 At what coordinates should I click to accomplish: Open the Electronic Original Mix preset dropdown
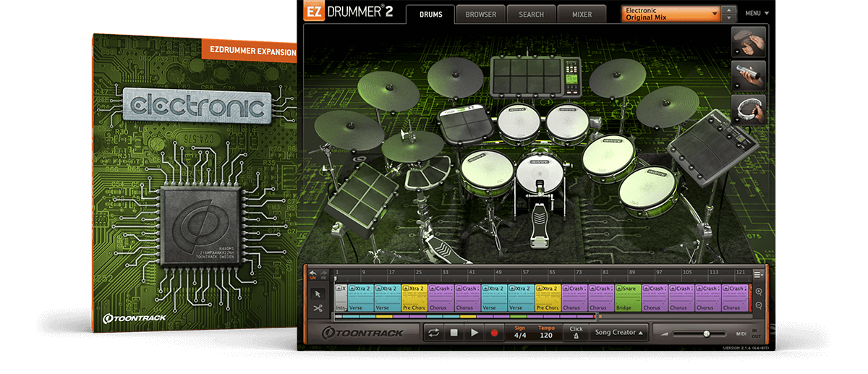pyautogui.click(x=671, y=14)
